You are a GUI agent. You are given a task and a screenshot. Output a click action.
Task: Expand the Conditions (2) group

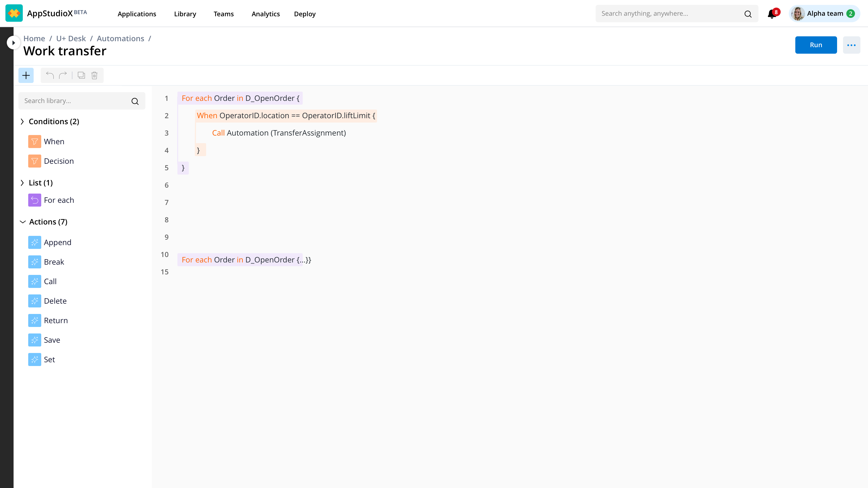pyautogui.click(x=22, y=121)
